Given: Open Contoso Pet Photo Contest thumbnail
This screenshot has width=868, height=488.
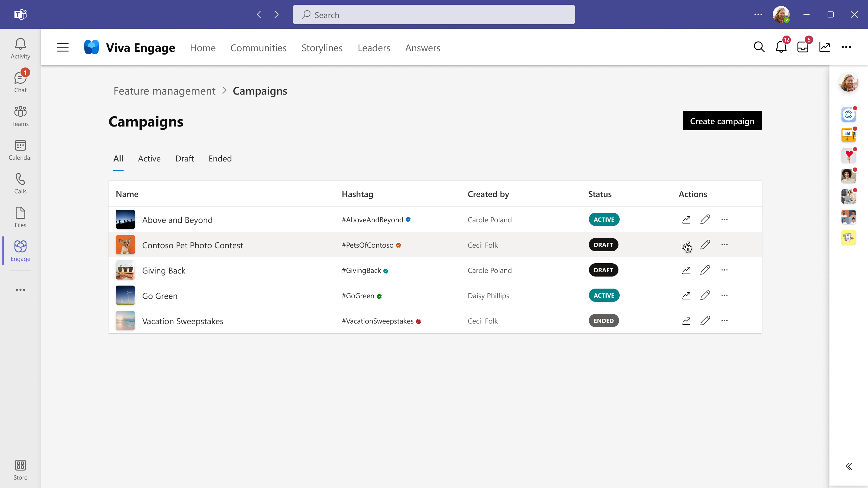Looking at the screenshot, I should coord(125,245).
